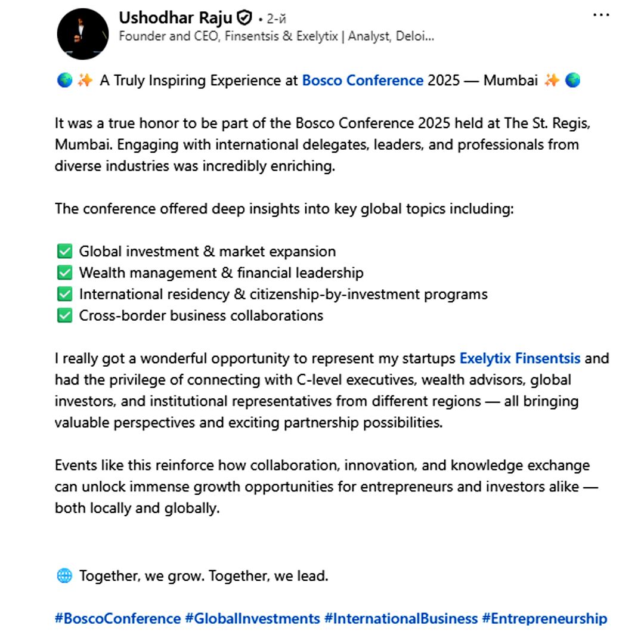644x644 pixels.
Task: Click the green check beside Wealth management
Action: click(64, 273)
